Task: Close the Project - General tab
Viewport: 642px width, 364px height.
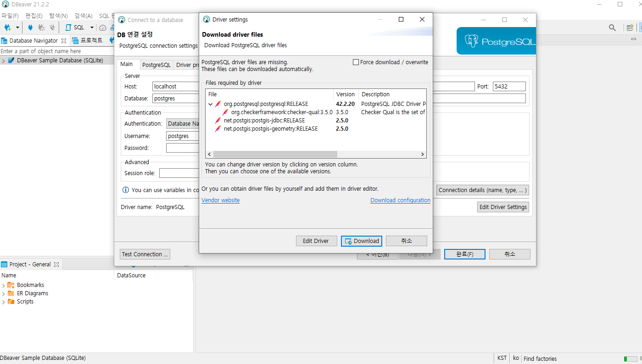Action: pyautogui.click(x=56, y=265)
